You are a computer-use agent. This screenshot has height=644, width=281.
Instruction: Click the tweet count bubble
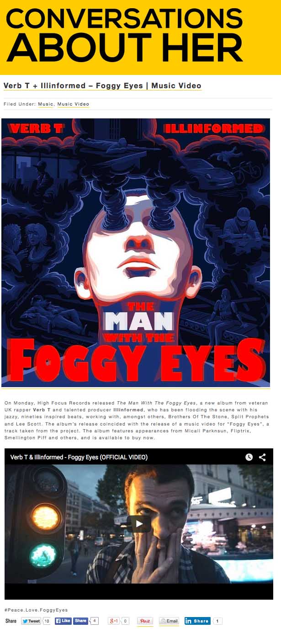[47, 621]
